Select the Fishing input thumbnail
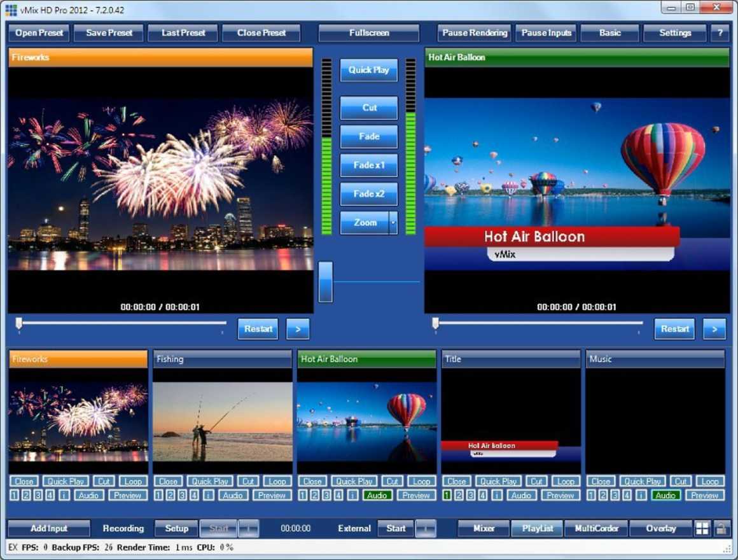The width and height of the screenshot is (738, 560). coord(223,421)
